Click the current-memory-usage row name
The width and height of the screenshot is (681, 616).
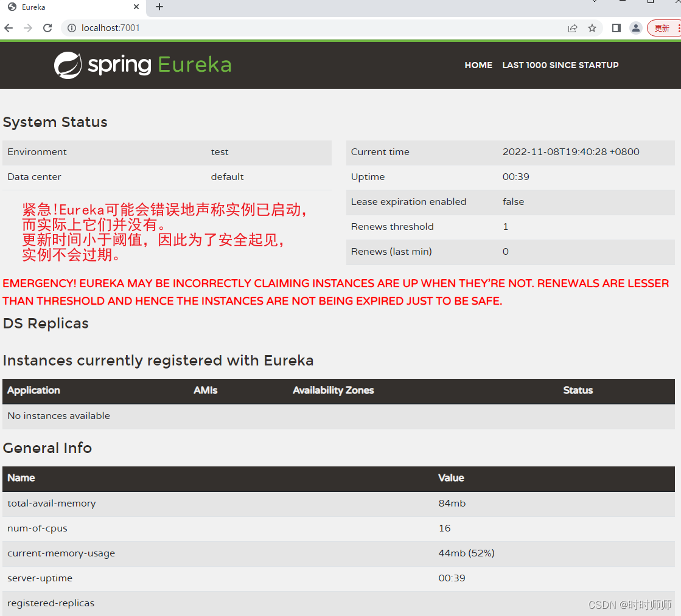coord(61,553)
